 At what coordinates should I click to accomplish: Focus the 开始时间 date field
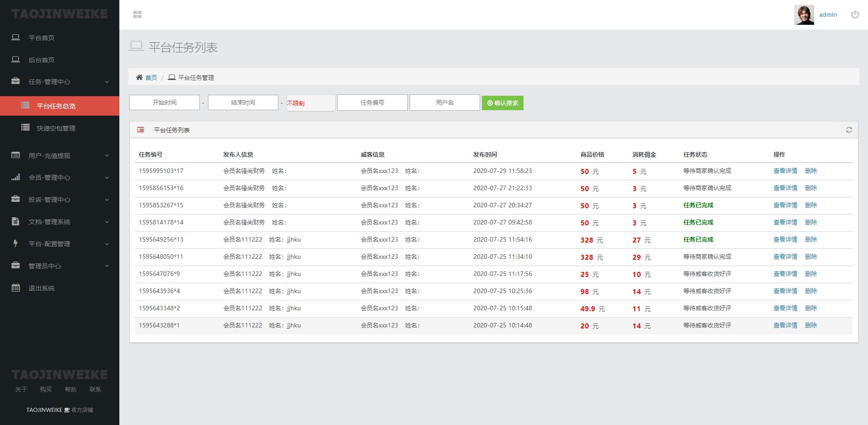pos(165,103)
